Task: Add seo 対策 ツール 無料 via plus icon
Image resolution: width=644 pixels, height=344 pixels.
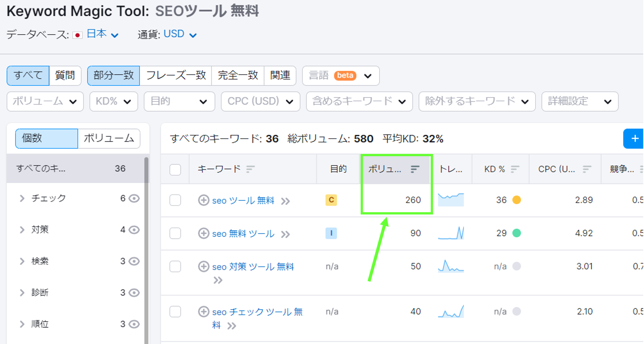Action: coord(203,266)
